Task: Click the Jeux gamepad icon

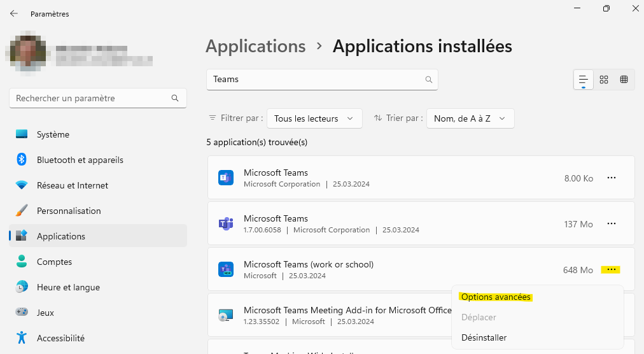Action: click(x=22, y=312)
